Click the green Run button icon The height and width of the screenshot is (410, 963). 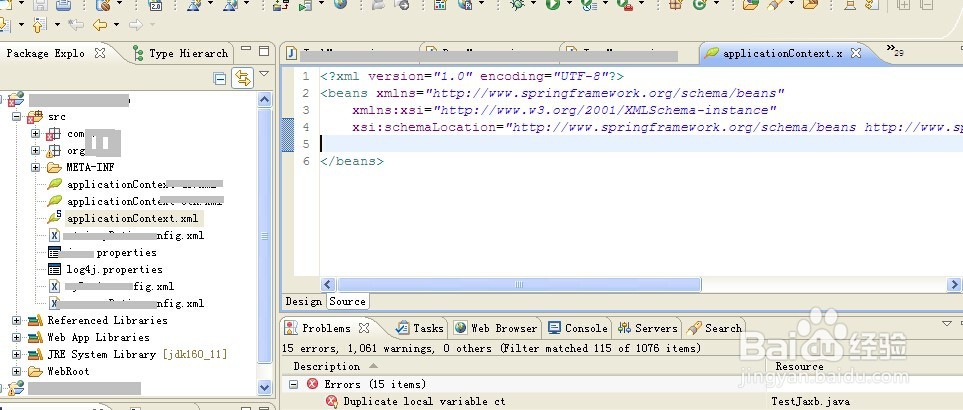[553, 5]
